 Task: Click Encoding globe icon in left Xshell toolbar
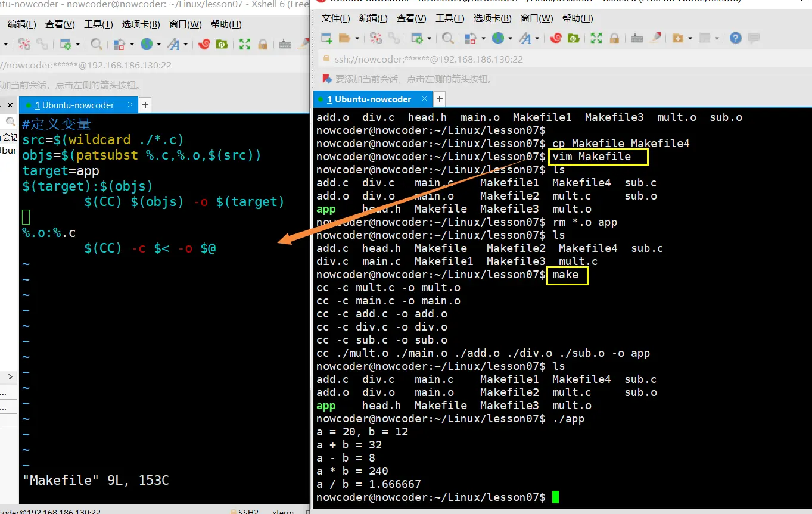146,44
